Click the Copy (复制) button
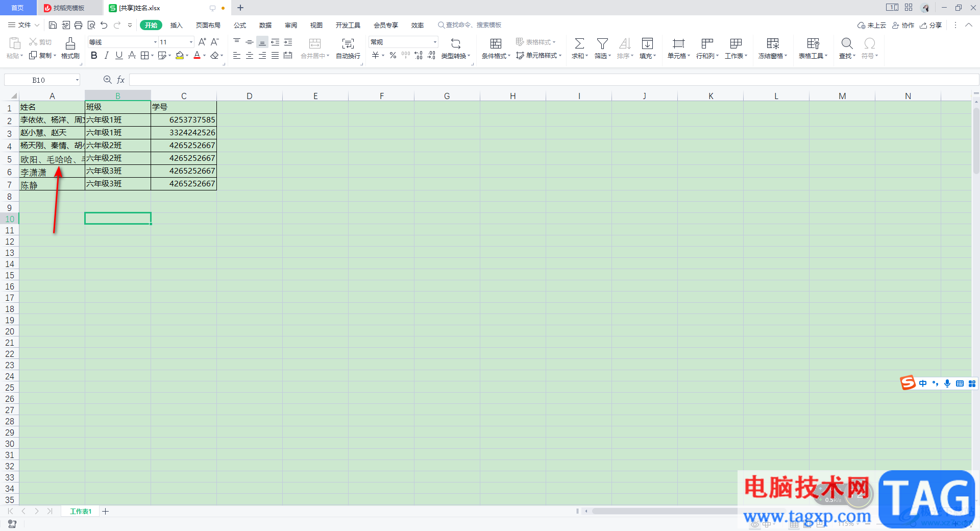 [x=42, y=55]
